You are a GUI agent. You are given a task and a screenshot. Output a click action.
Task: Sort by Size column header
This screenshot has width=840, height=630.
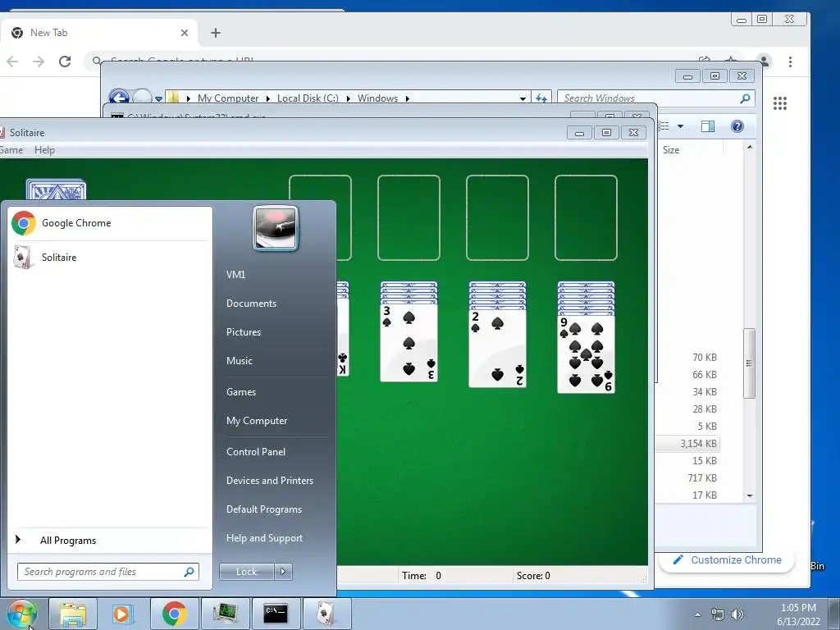click(x=671, y=150)
